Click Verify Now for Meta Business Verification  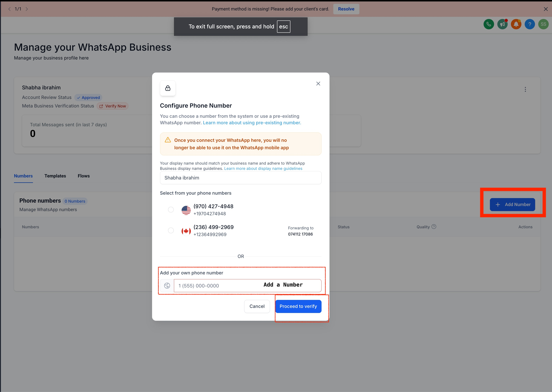point(113,106)
